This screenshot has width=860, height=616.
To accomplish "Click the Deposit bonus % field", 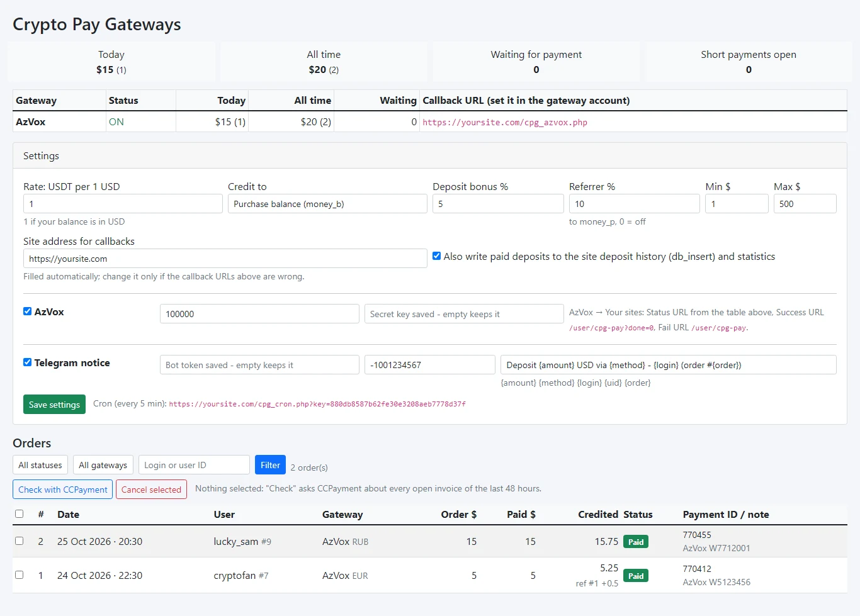I will [498, 204].
